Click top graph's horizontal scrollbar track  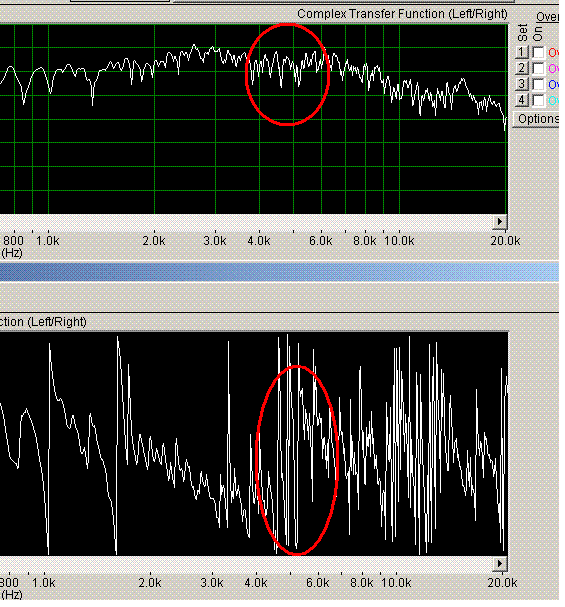click(x=247, y=221)
